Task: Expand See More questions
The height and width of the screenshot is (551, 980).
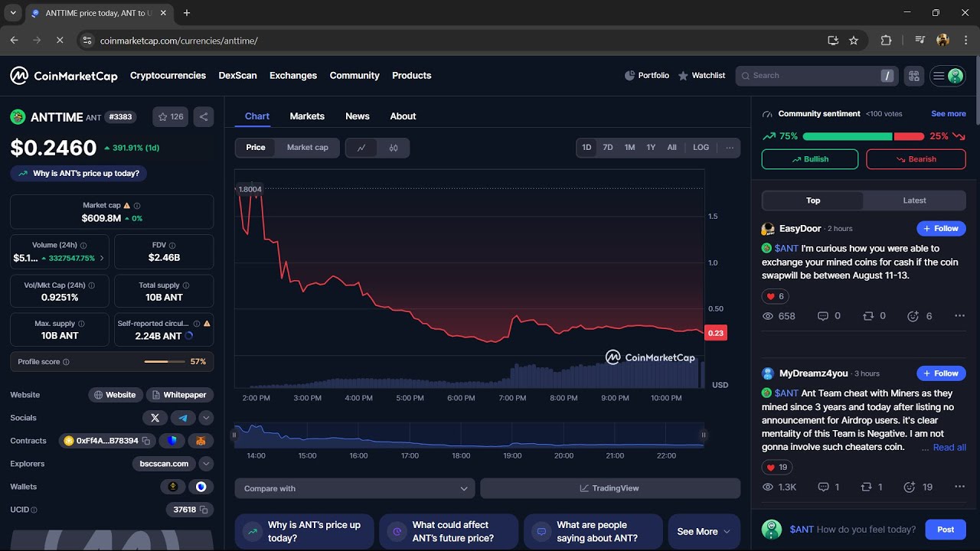Action: (x=704, y=531)
